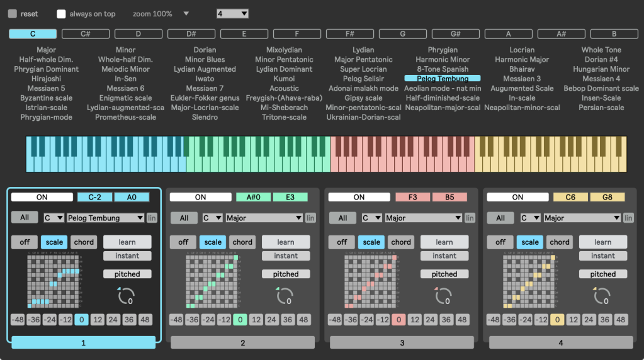Screen dimensions: 644x360
Task: Click the A#0 low range field in panel 2
Action: (x=253, y=197)
